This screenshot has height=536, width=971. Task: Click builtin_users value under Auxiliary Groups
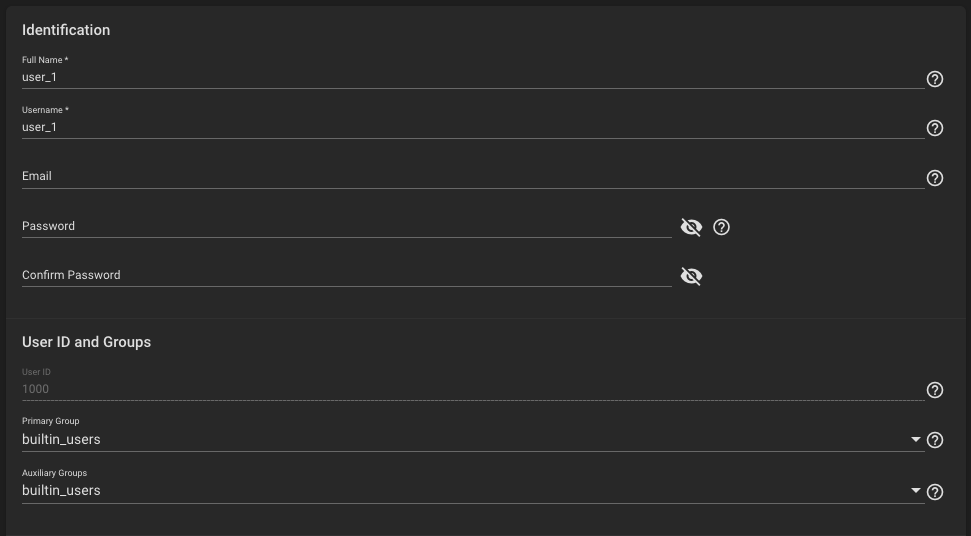coord(61,490)
